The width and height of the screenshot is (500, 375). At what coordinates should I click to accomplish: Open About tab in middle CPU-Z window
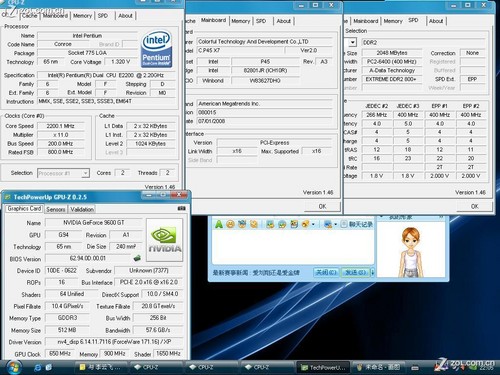coord(284,21)
